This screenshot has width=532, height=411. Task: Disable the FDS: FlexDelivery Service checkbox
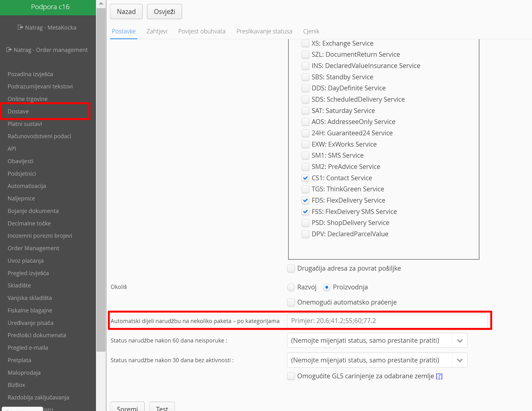(x=305, y=200)
